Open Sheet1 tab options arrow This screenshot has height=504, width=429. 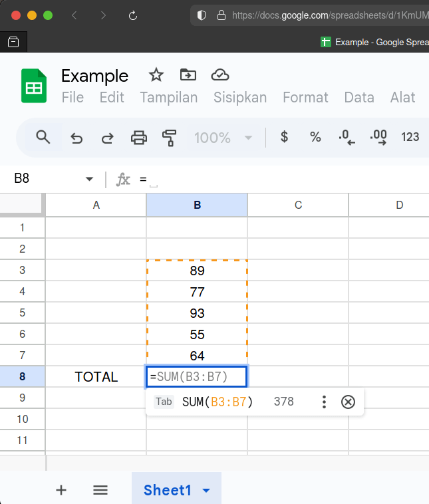(206, 491)
